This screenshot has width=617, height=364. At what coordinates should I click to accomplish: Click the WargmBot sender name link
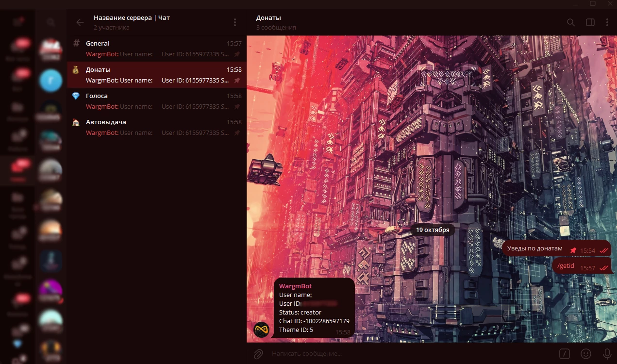[x=295, y=286]
